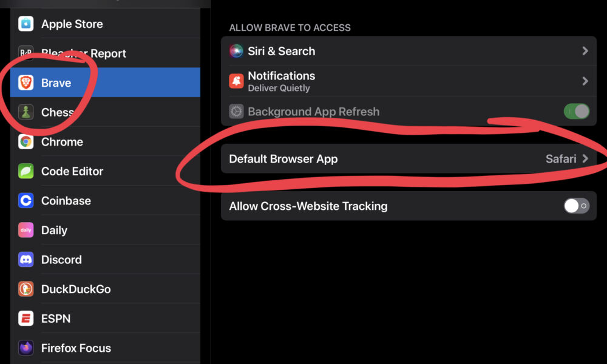Image resolution: width=607 pixels, height=364 pixels.
Task: Tap the Siri orb icon
Action: pos(236,51)
